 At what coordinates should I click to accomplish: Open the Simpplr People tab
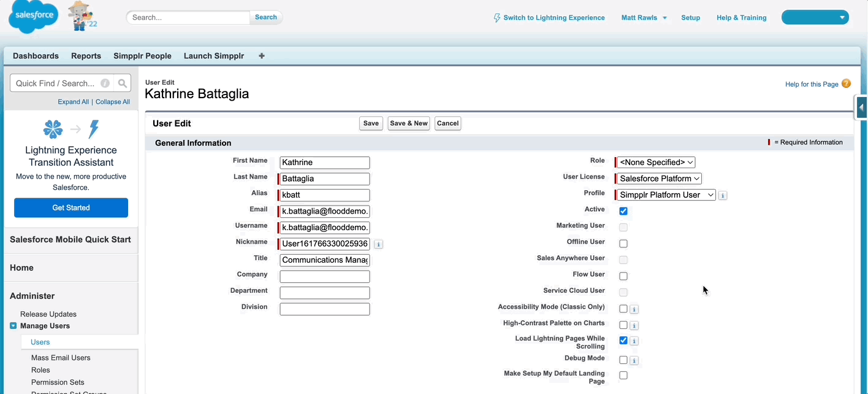[x=142, y=56]
